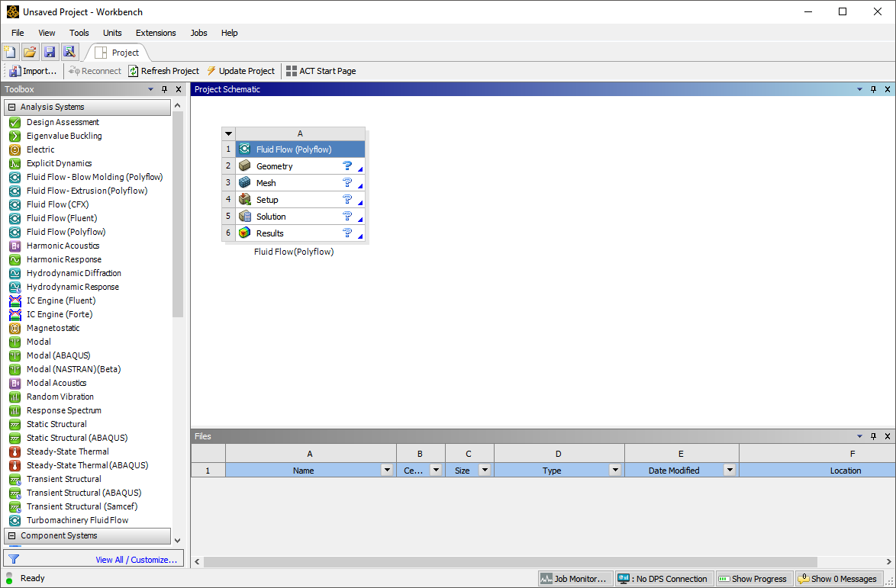Collapse the Analysis Systems group

[x=11, y=107]
